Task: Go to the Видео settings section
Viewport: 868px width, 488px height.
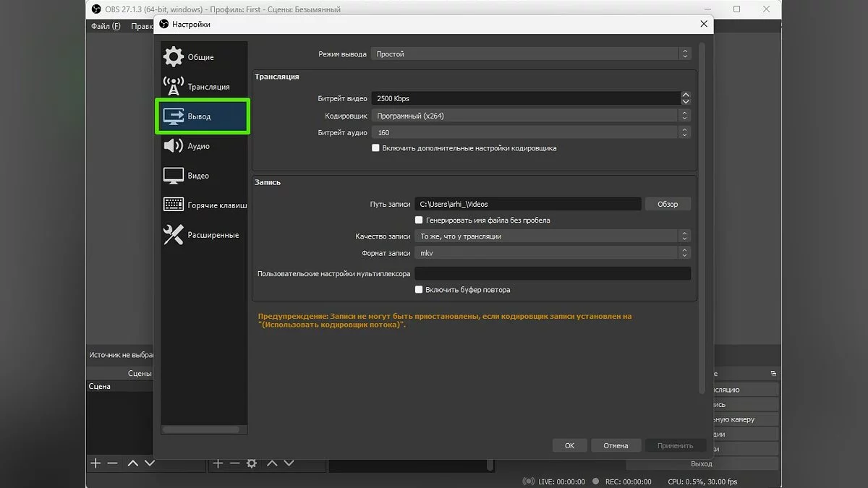Action: 203,176
